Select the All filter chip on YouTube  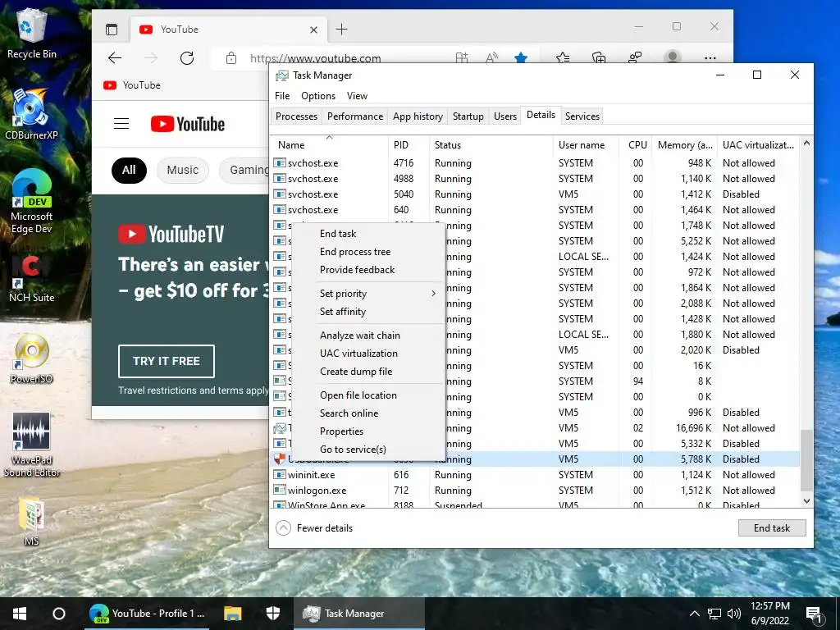point(129,171)
